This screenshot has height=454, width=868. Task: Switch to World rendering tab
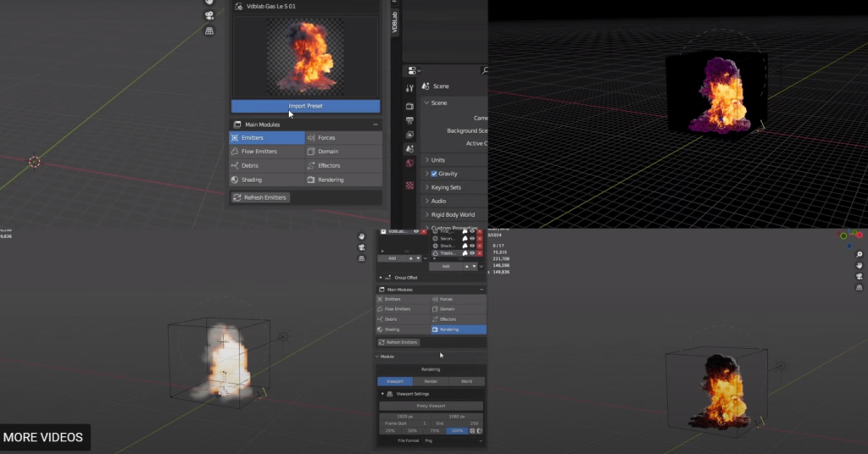[467, 381]
